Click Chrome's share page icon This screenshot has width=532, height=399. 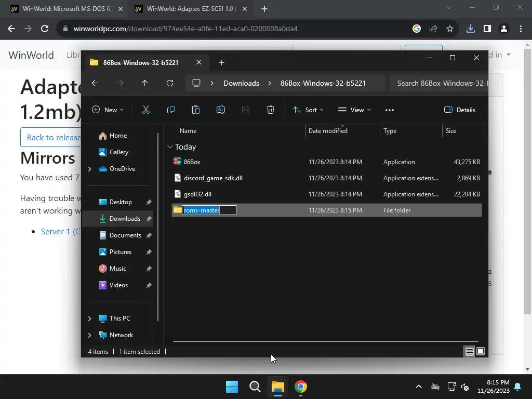pyautogui.click(x=433, y=29)
